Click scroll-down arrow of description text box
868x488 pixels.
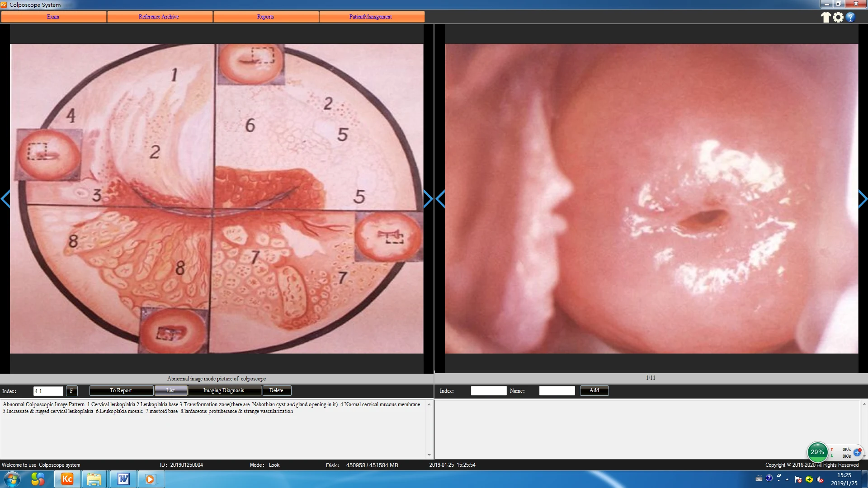[x=429, y=455]
